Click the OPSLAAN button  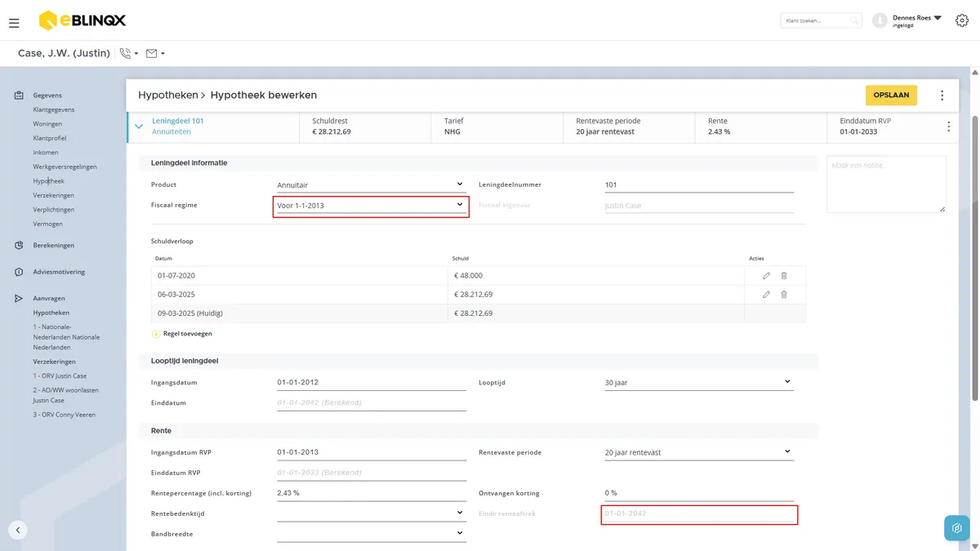pos(891,96)
